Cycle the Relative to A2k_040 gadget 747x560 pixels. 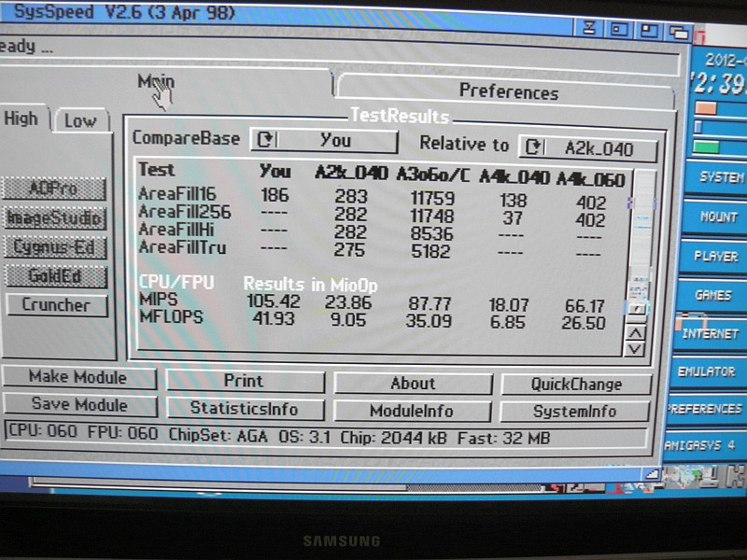point(588,148)
